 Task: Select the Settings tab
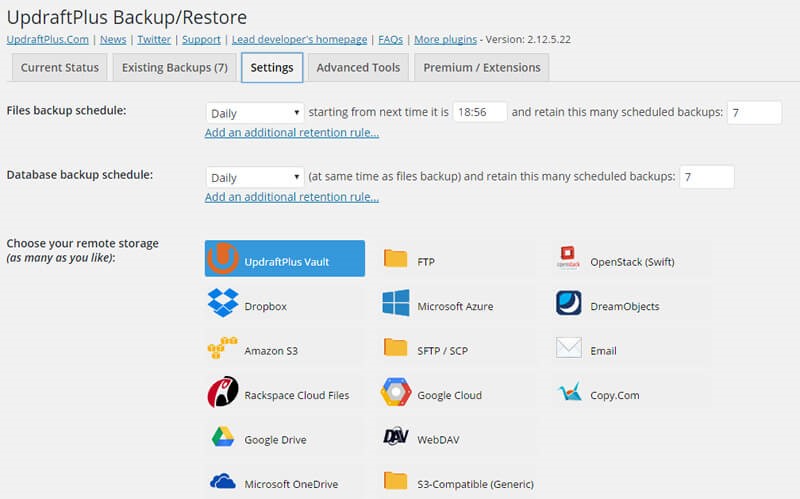[272, 68]
